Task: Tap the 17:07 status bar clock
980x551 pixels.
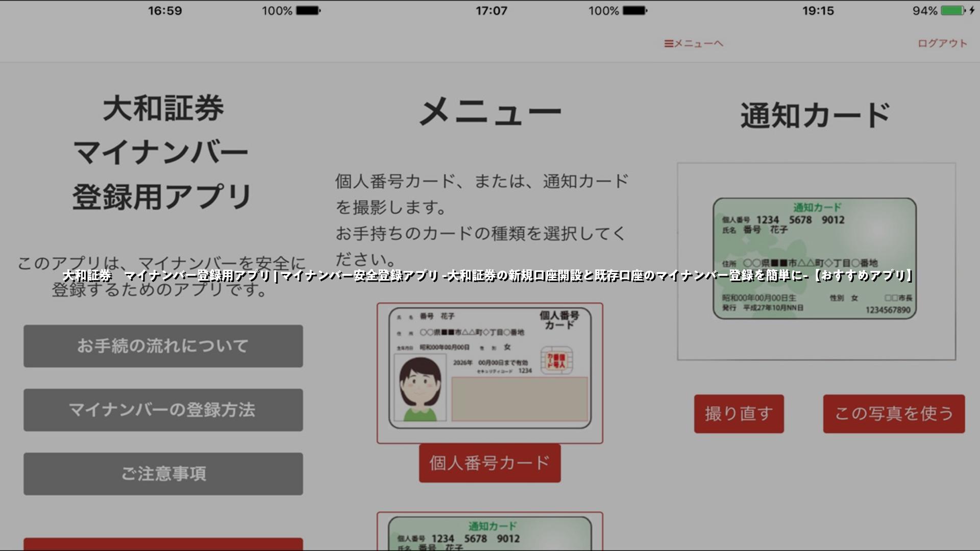Action: coord(492,11)
